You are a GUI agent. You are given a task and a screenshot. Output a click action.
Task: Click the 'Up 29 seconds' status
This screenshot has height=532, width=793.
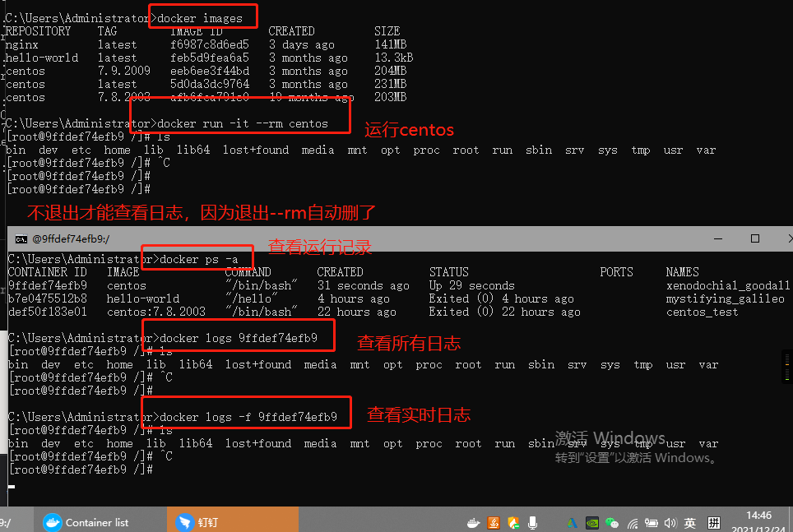coord(471,285)
